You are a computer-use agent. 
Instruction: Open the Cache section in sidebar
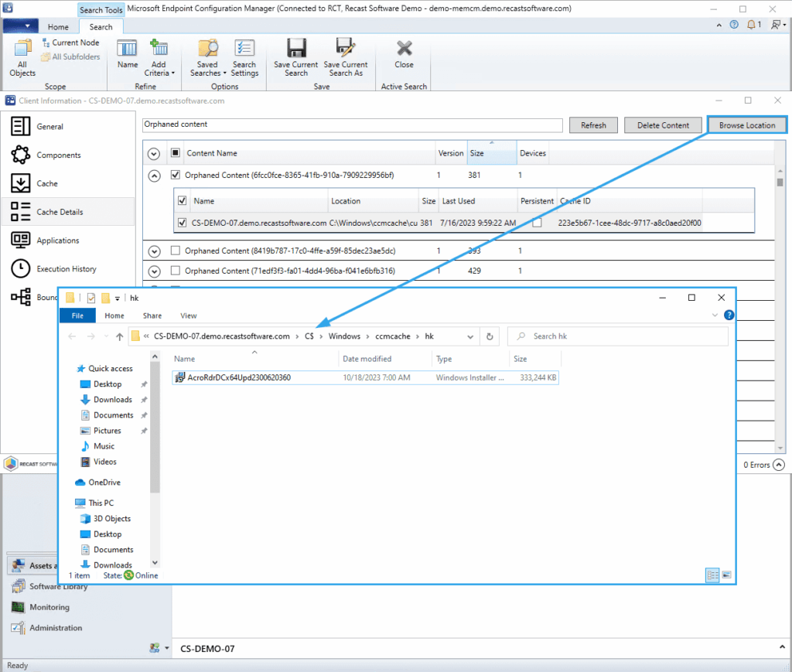pos(47,183)
